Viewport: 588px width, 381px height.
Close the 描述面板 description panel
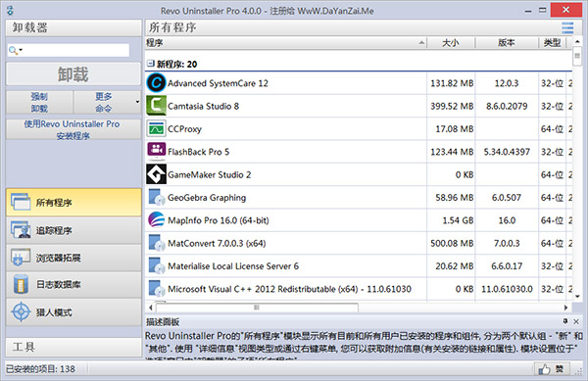coord(576,321)
